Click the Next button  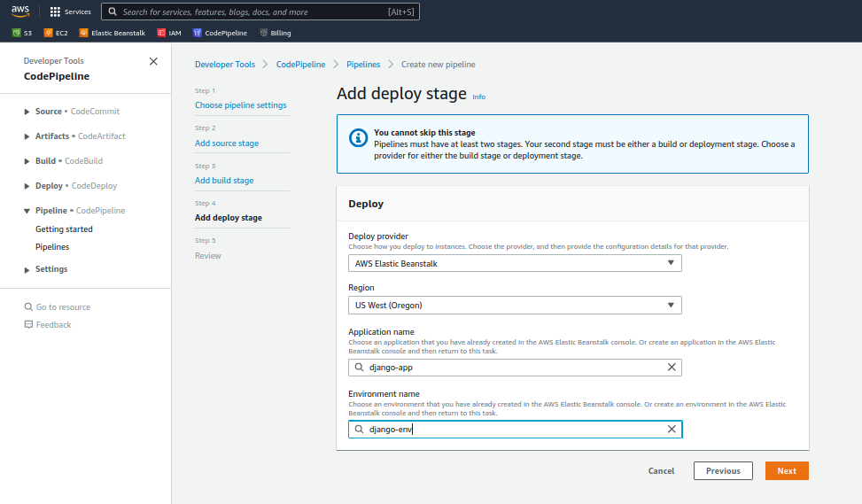(787, 471)
